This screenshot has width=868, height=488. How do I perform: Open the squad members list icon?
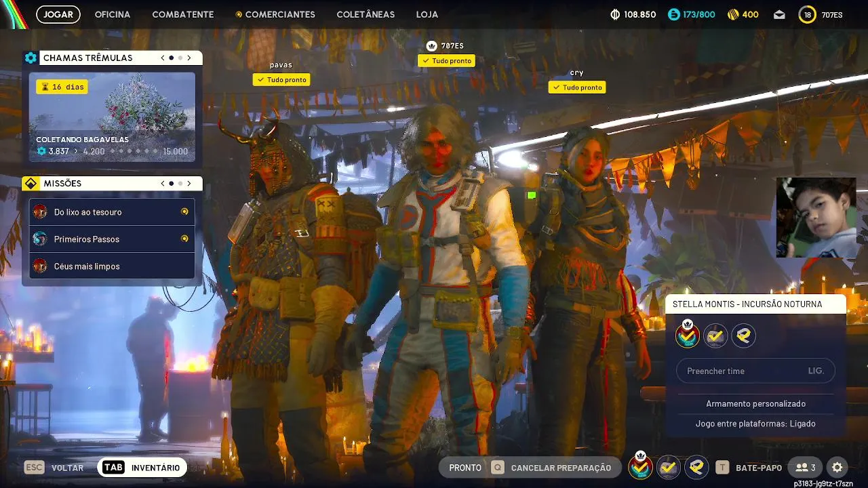[x=805, y=468]
